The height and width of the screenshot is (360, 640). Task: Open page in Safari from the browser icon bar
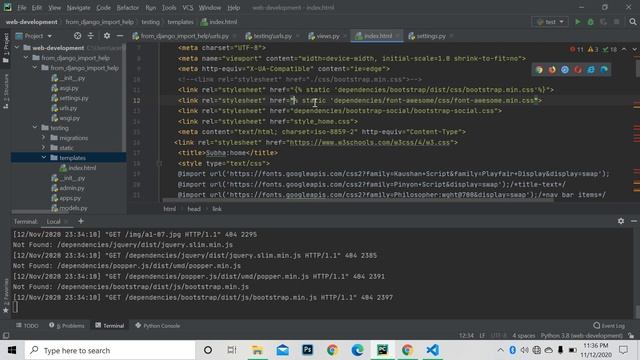[x=565, y=69]
